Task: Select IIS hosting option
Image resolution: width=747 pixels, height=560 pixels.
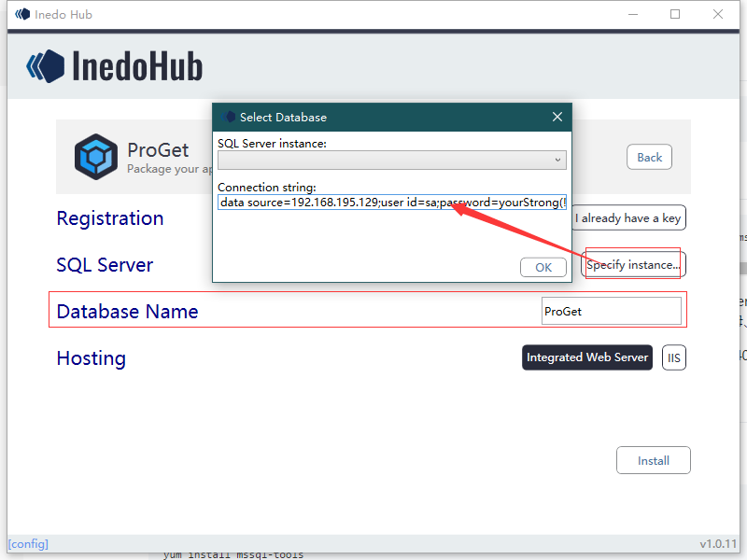Action: (x=673, y=357)
